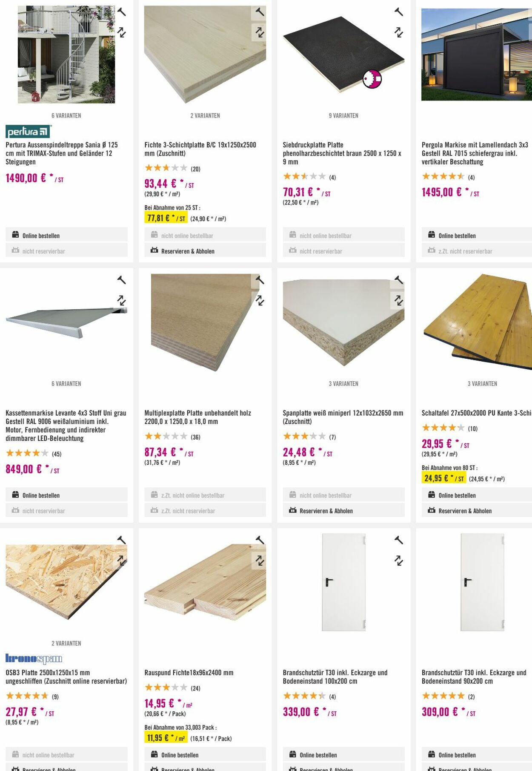The height and width of the screenshot is (771, 532).
Task: Order Brandschutztür T30 100x200 online
Action: point(315,754)
